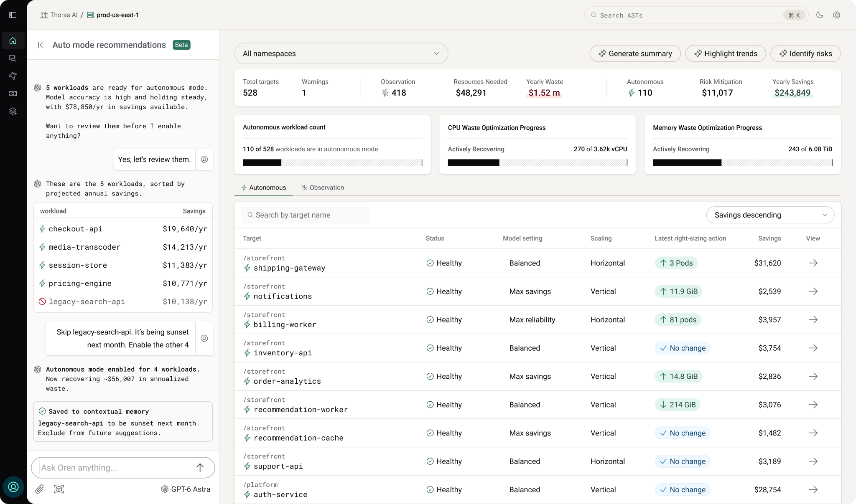Click the Memory Waste Optimization progress bar
The height and width of the screenshot is (504, 856).
[743, 162]
